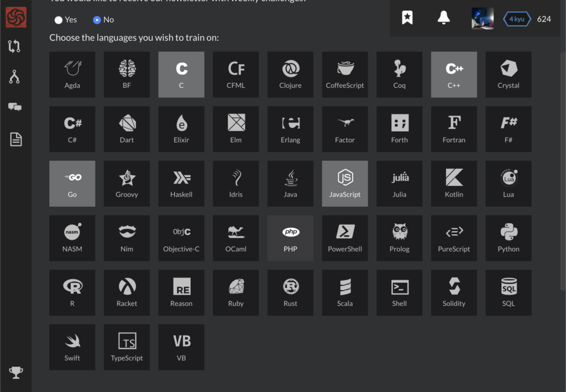Click the 624 honor score

tap(544, 19)
